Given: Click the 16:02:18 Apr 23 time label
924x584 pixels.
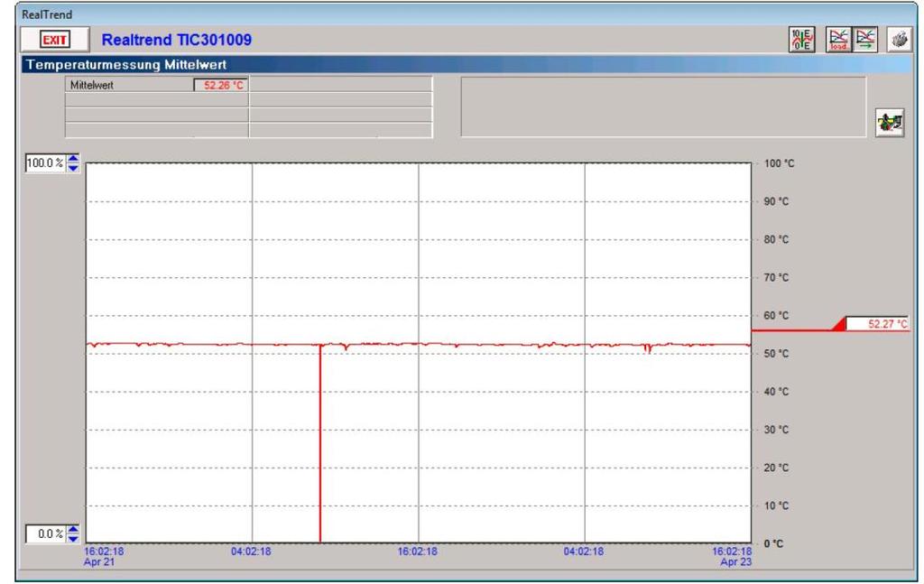Looking at the screenshot, I should pos(732,556).
